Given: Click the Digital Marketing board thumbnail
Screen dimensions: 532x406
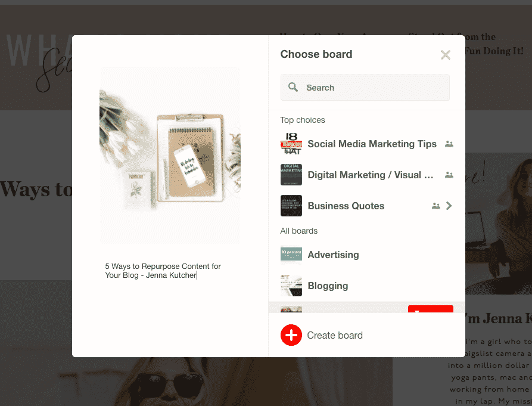Looking at the screenshot, I should 291,175.
